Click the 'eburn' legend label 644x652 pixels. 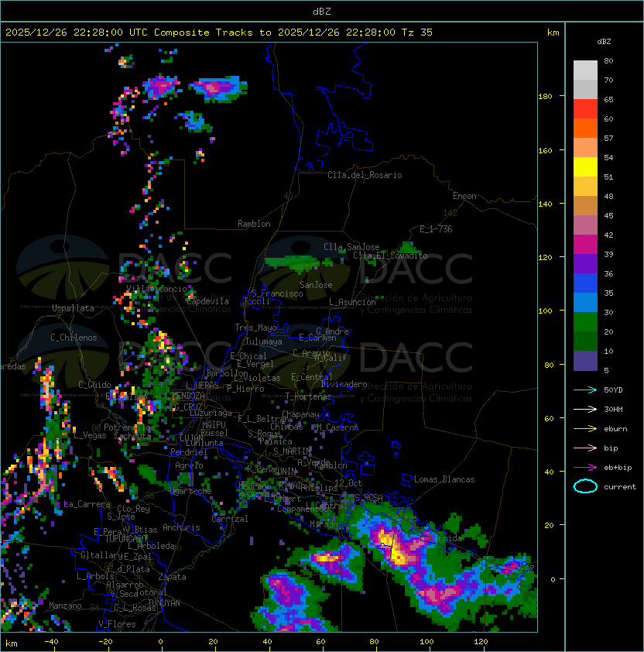pyautogui.click(x=615, y=429)
